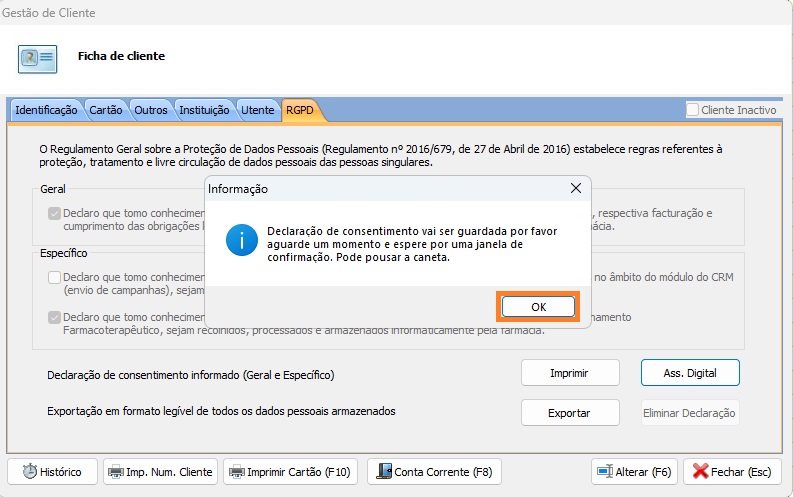Screen dimensions: 793x497
Task: Open the Cartão tab
Action: (x=106, y=110)
